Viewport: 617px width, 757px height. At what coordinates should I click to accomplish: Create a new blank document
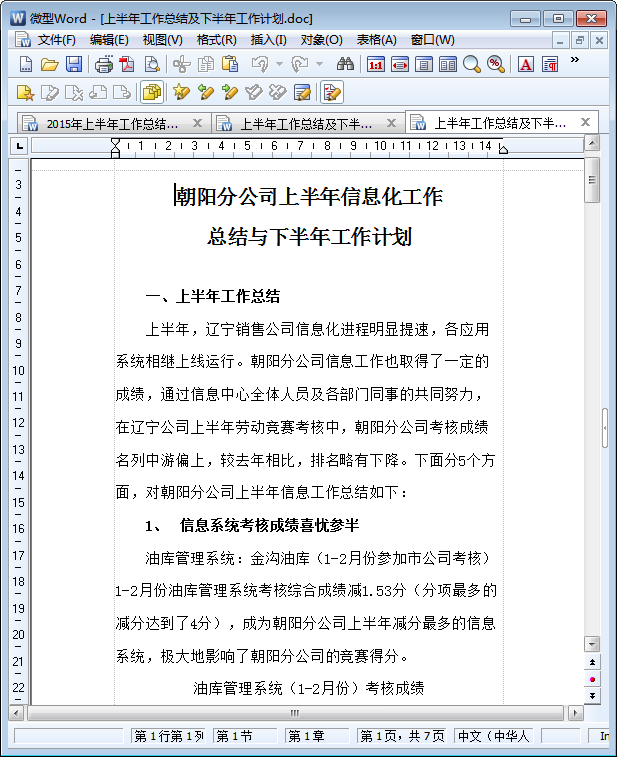click(x=26, y=64)
